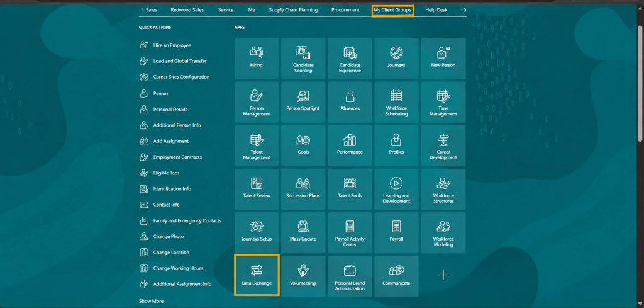Viewport: 644px width, 308px height.
Task: Select Change Location quick action
Action: click(164, 253)
